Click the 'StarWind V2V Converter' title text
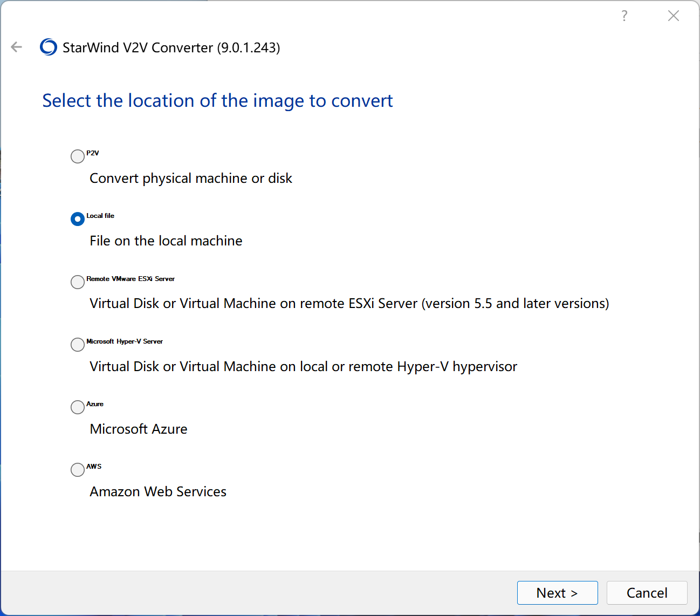 [171, 48]
